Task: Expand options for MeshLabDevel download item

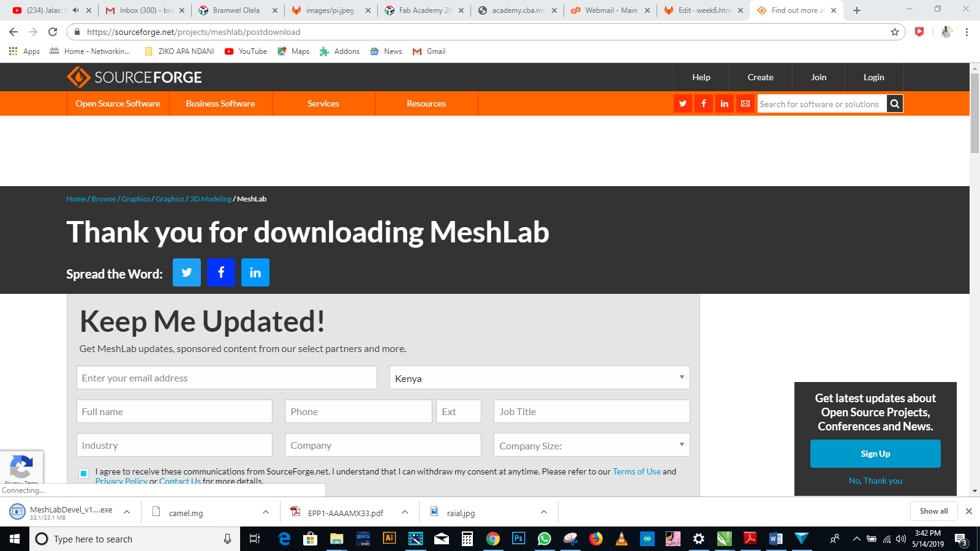Action: [127, 512]
